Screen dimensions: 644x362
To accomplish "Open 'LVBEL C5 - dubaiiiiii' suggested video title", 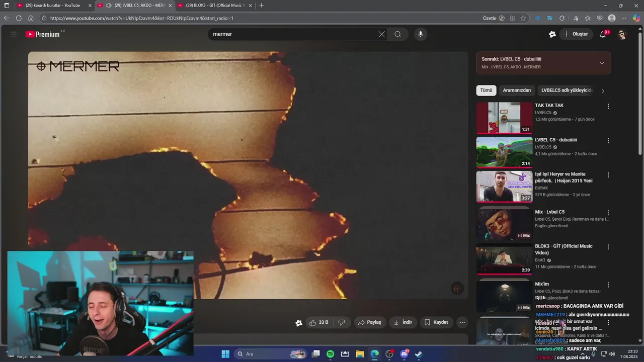I will [x=556, y=140].
